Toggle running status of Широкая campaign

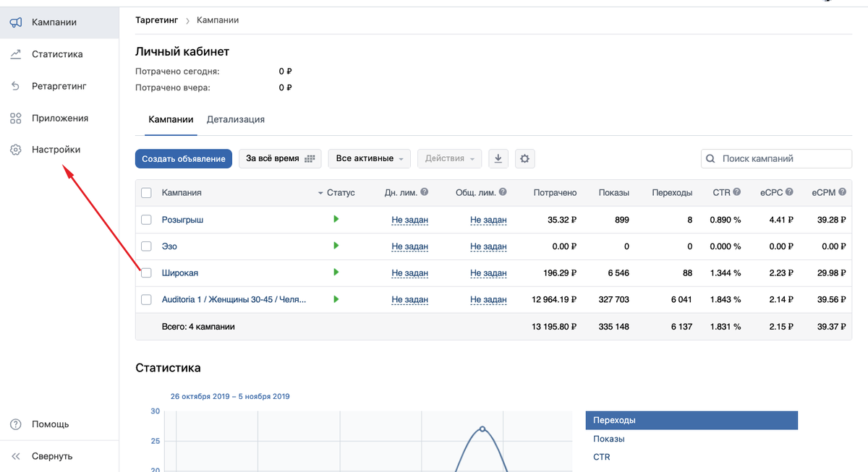336,273
